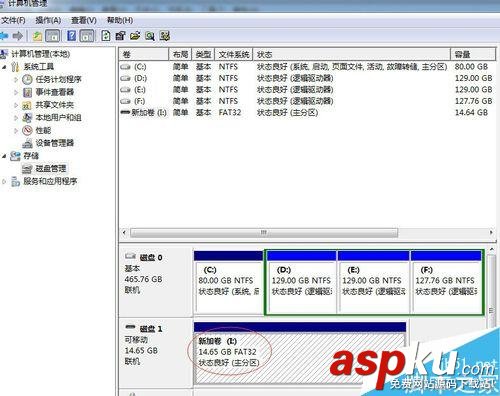
Task: Open the 文件(F) menu
Action: pyautogui.click(x=13, y=20)
